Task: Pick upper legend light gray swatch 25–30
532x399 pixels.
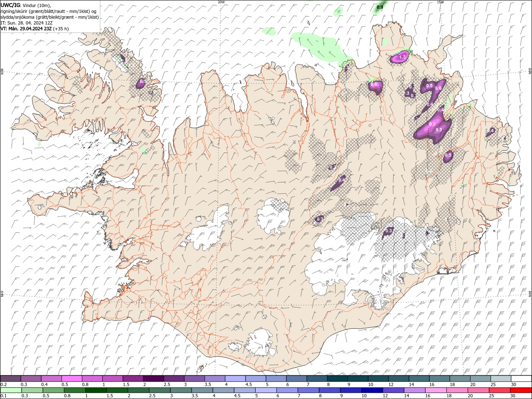Action: click(501, 379)
